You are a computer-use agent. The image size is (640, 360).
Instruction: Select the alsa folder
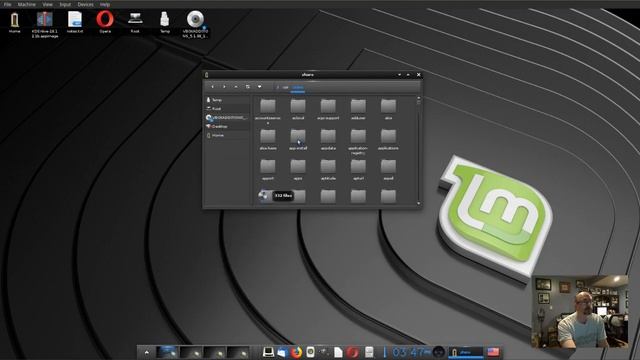[388, 109]
